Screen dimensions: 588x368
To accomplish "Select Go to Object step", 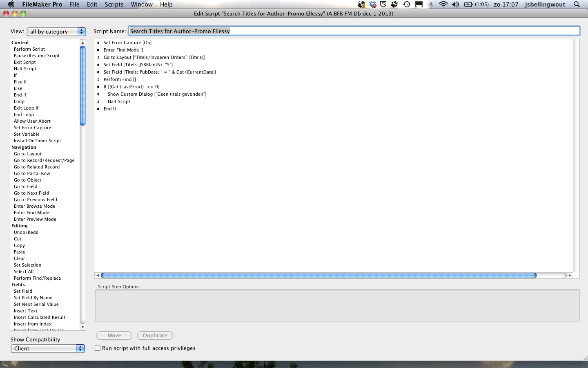I will point(27,180).
